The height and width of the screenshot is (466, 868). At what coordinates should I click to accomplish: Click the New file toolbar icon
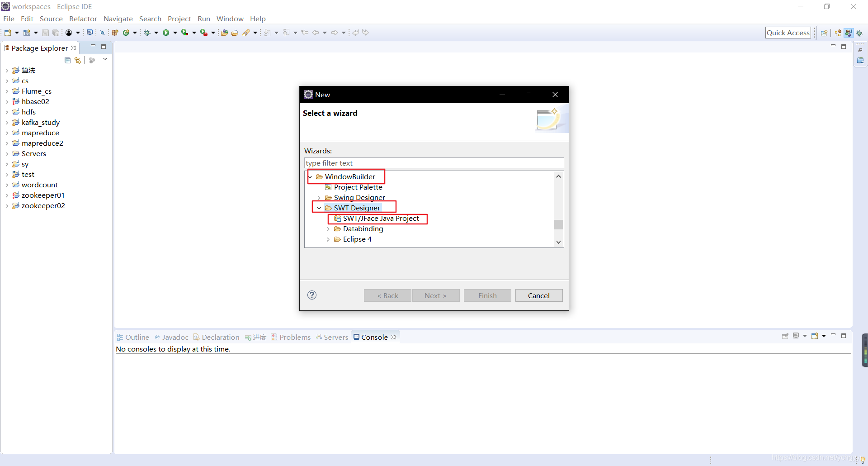[x=8, y=33]
